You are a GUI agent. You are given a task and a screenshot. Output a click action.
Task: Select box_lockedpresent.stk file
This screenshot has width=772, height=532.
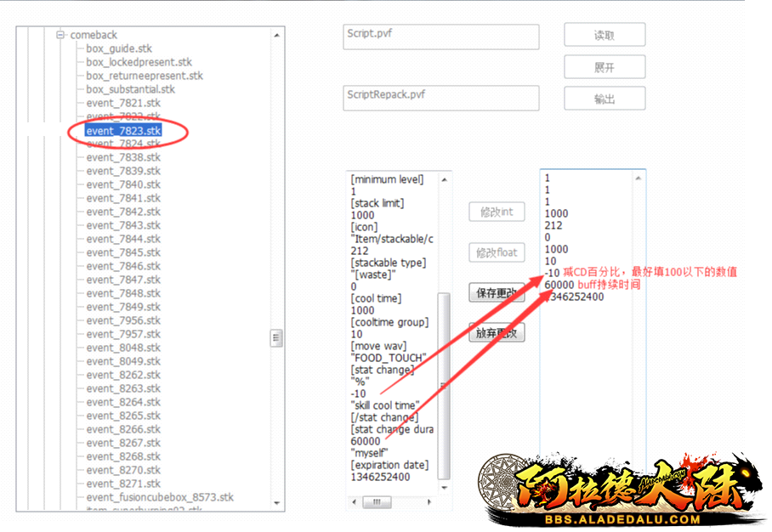pos(139,62)
